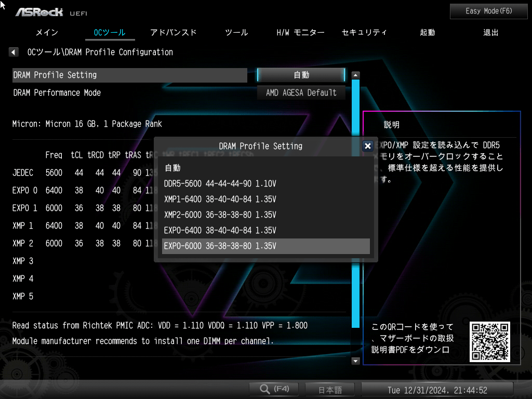Viewport: 532px width, 399px height.
Task: Click the XMP 1 row label
Action: tap(23, 225)
